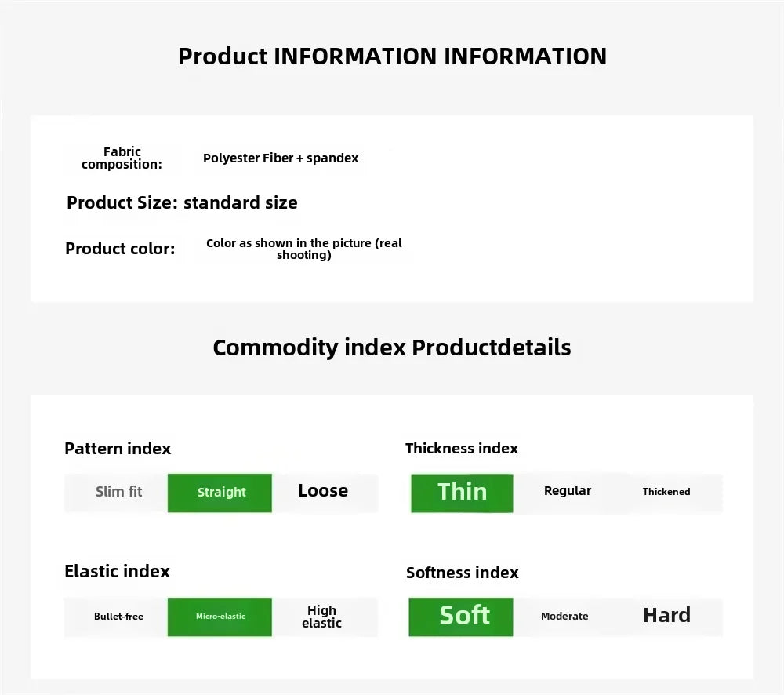This screenshot has height=695, width=784.
Task: Choose the green Micro-elastic option
Action: [x=220, y=617]
